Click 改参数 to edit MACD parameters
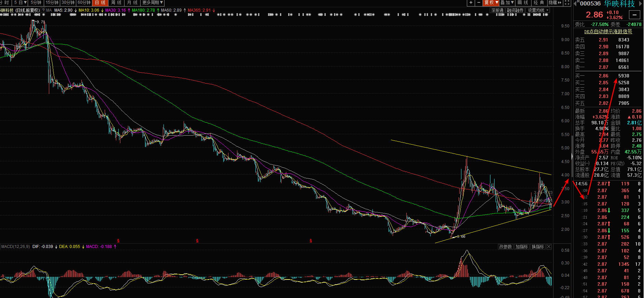 [505, 247]
